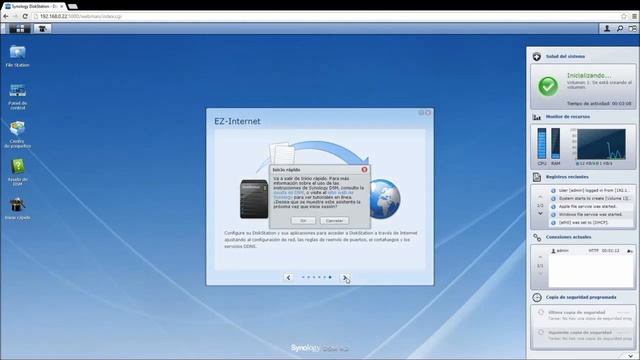Viewport: 640px width, 360px height.
Task: Select the last page indicator dot in wizard
Action: pos(330,277)
